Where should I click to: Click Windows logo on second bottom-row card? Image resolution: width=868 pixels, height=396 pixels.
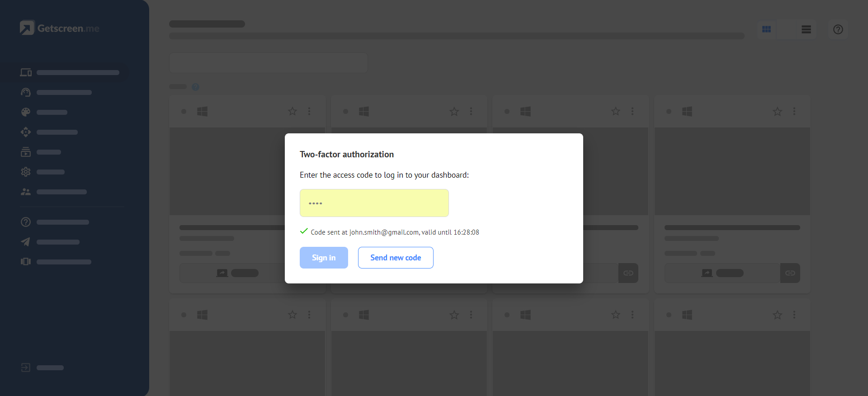point(364,315)
